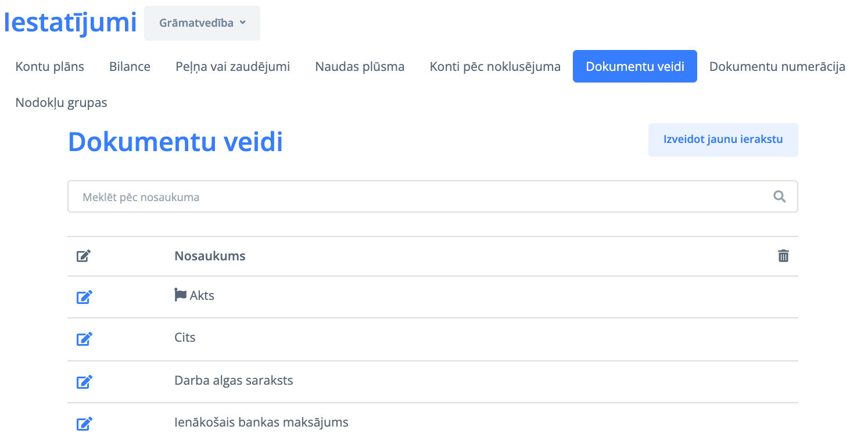This screenshot has width=868, height=444.
Task: Click the flag icon beside Akts
Action: click(181, 295)
